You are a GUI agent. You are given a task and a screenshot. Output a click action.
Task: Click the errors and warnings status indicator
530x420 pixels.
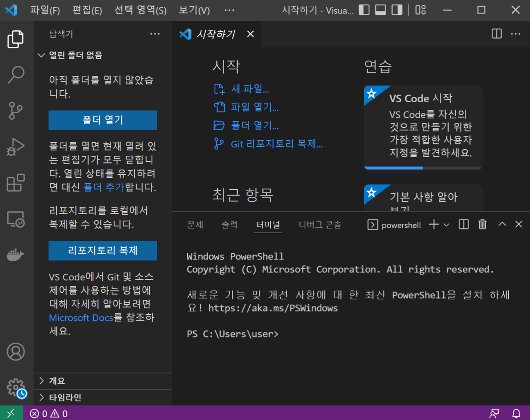pos(49,414)
